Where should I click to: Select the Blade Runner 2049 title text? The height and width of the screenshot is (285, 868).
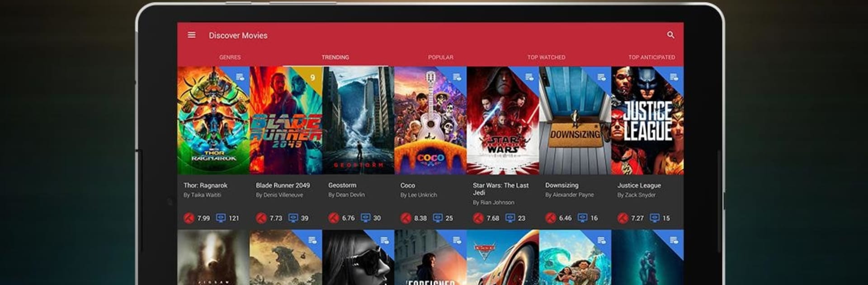(x=283, y=185)
